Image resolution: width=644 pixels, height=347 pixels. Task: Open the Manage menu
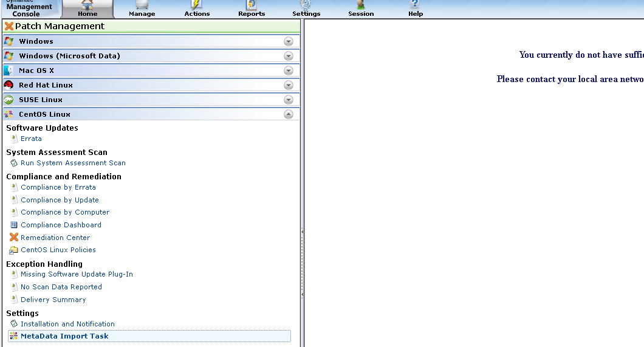point(142,9)
